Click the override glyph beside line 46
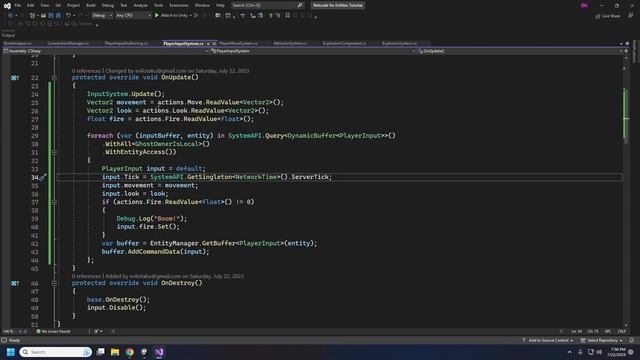Screen dimensions: 640x360 point(15,283)
